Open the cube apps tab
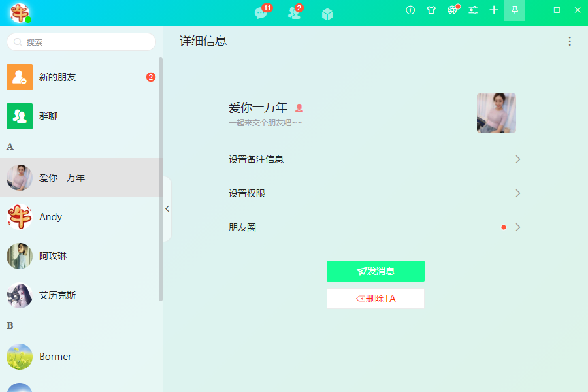This screenshot has height=392, width=588. [327, 14]
